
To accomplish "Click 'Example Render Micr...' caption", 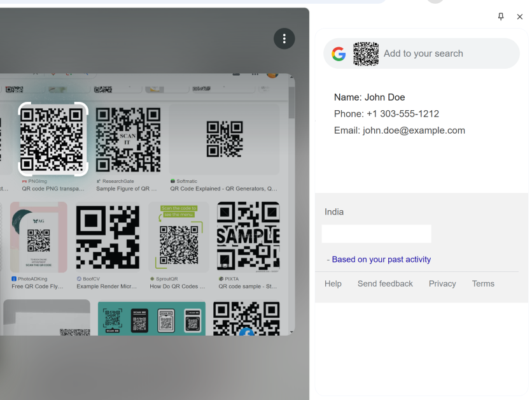I will (106, 287).
